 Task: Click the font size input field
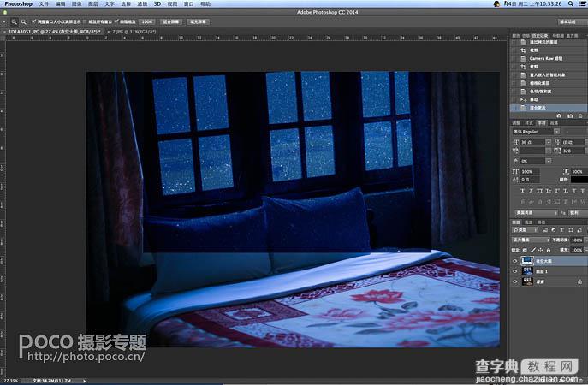click(532, 143)
